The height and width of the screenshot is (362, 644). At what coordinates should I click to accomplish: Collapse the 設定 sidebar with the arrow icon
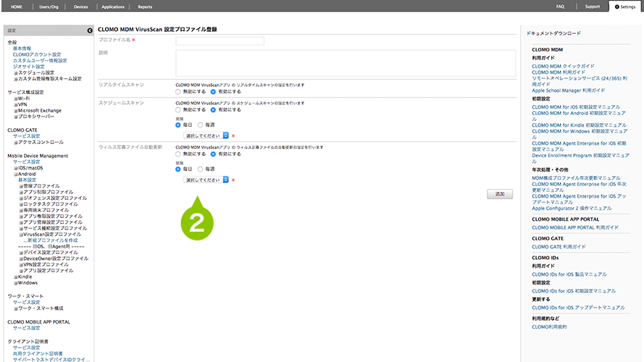pos(90,30)
